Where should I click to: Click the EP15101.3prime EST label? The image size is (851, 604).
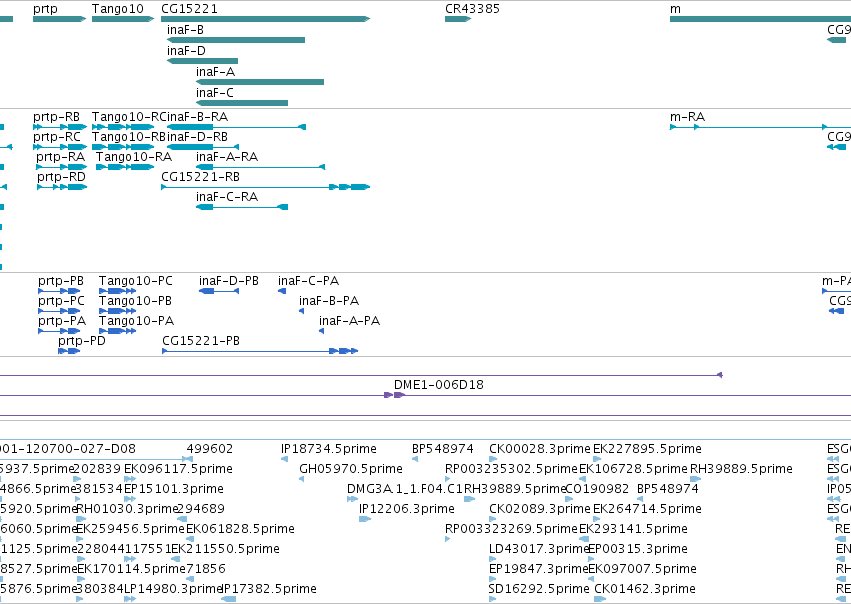click(174, 489)
